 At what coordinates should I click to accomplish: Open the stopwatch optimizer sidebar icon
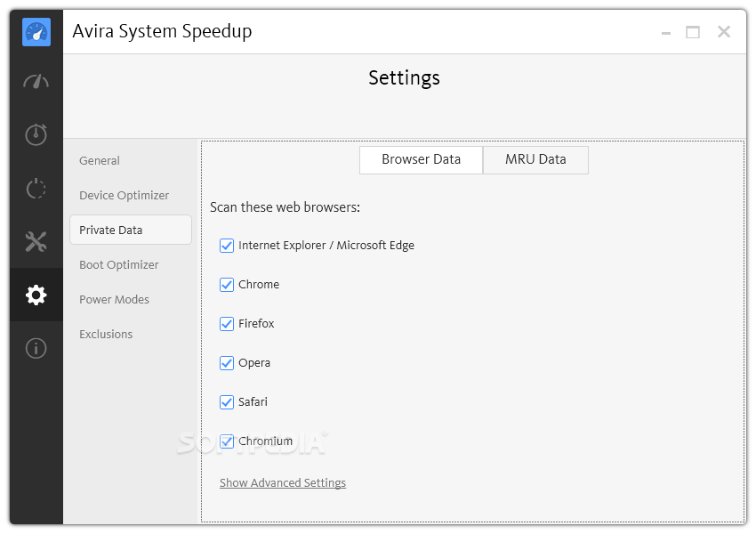click(x=36, y=134)
